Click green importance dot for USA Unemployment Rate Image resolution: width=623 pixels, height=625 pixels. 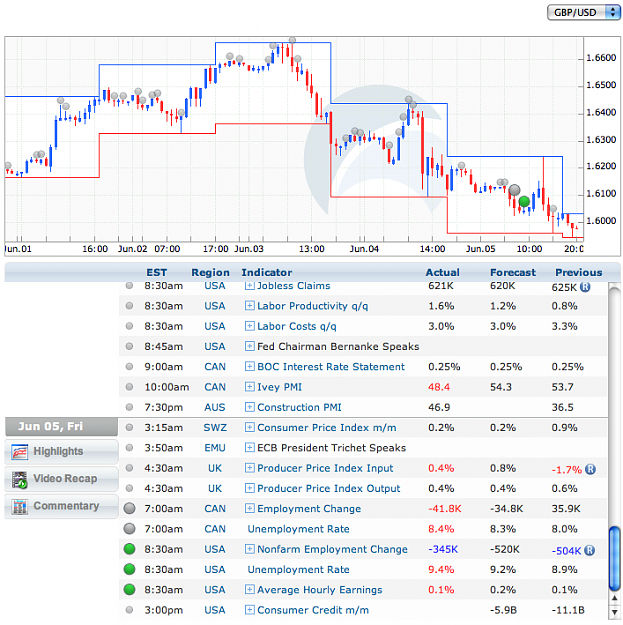pos(129,569)
